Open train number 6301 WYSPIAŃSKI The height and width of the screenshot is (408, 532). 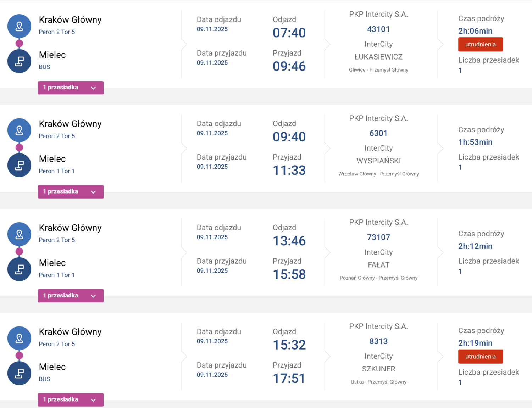click(x=378, y=133)
